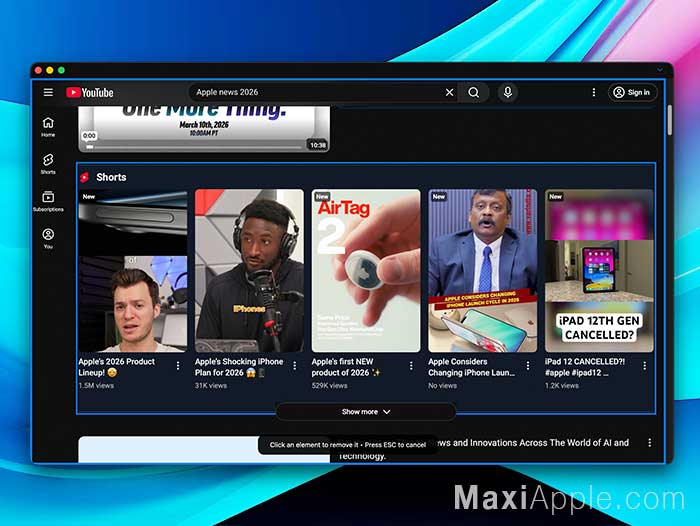Click the Sign in button
This screenshot has height=526, width=700.
pos(632,92)
